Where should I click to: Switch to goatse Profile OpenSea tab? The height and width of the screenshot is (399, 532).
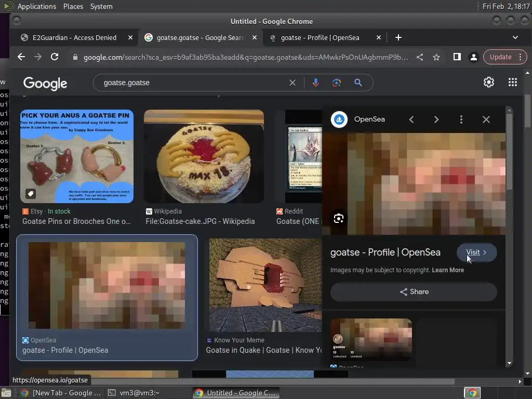point(320,37)
